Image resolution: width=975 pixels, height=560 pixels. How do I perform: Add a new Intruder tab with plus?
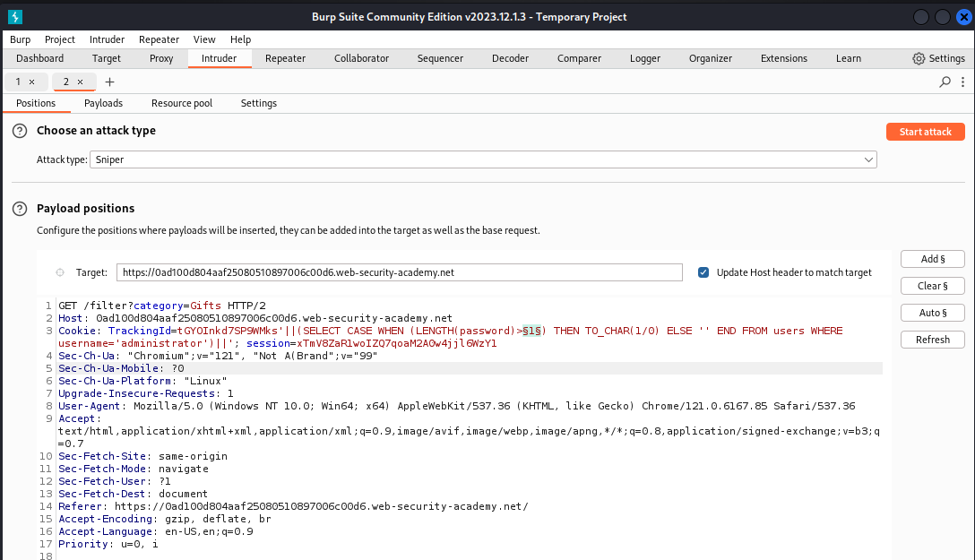pos(109,82)
